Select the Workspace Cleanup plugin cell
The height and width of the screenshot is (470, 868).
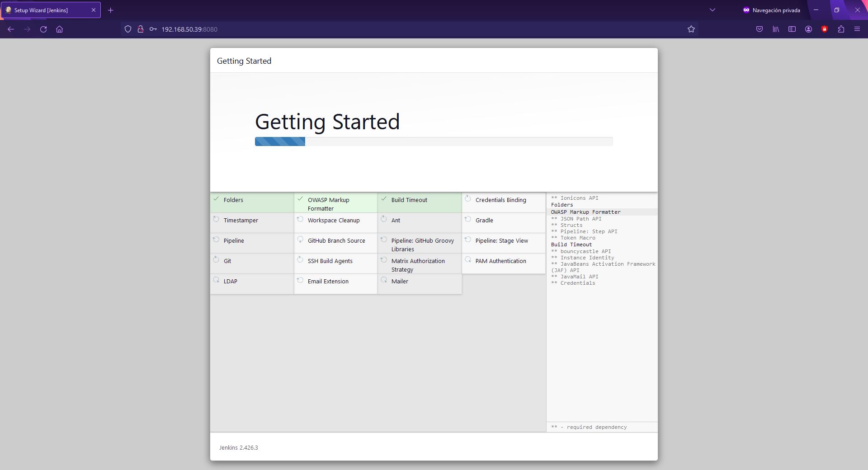pyautogui.click(x=336, y=223)
